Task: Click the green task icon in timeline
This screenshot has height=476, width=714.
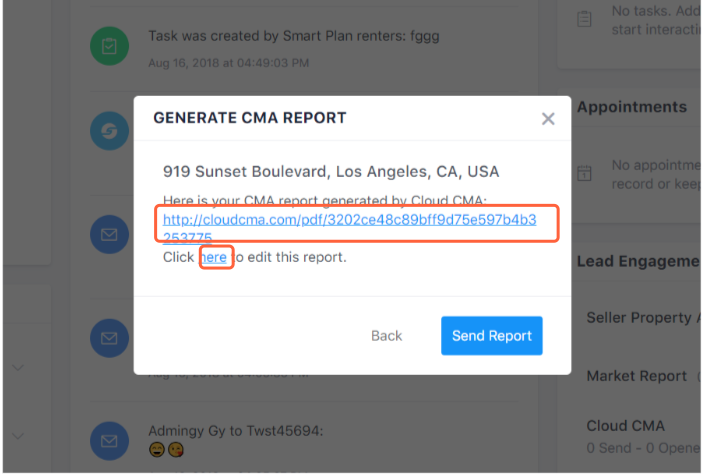Action: pyautogui.click(x=107, y=46)
